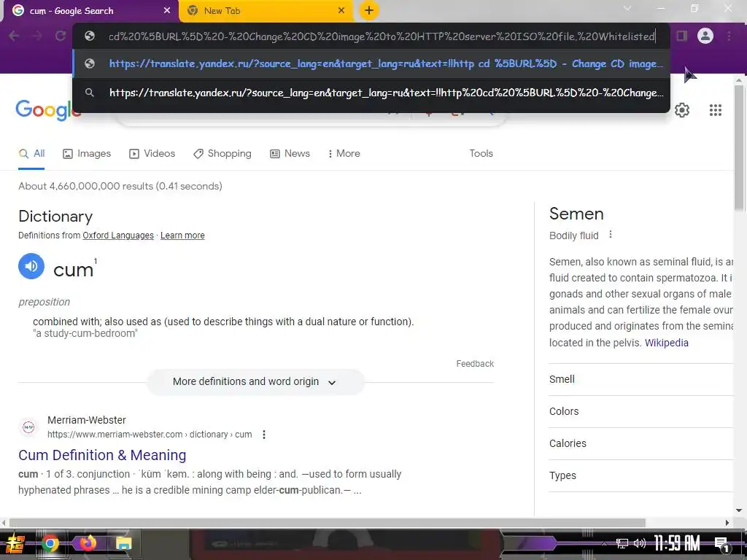The width and height of the screenshot is (747, 560).
Task: Open the Cum Definition & Meaning result
Action: pos(102,455)
